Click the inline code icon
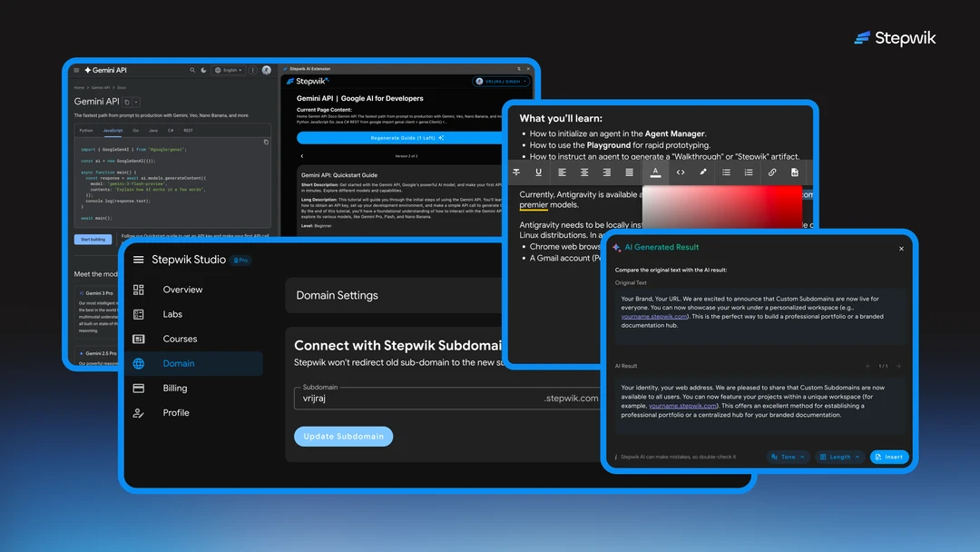 (x=681, y=172)
